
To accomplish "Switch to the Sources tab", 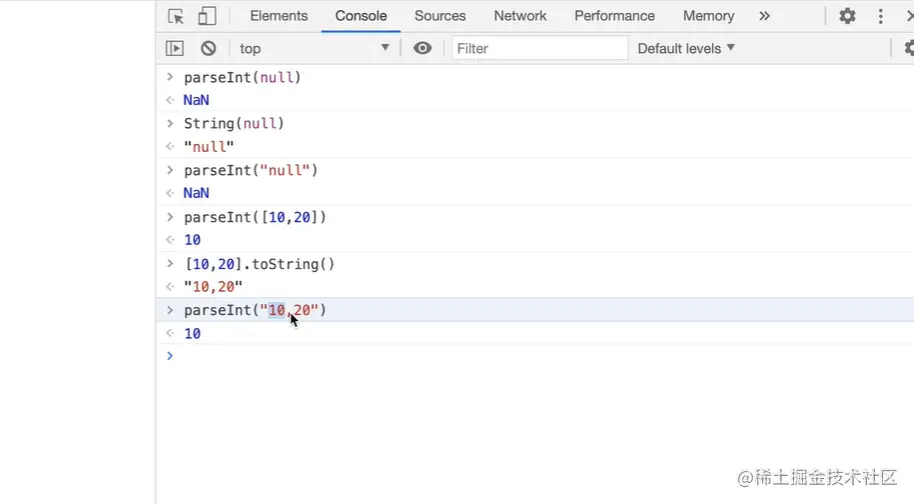I will coord(440,16).
